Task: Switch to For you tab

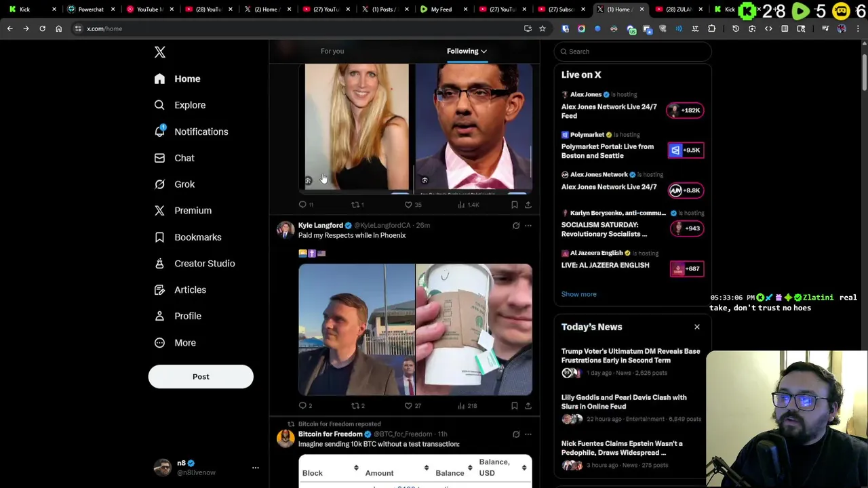Action: click(332, 51)
